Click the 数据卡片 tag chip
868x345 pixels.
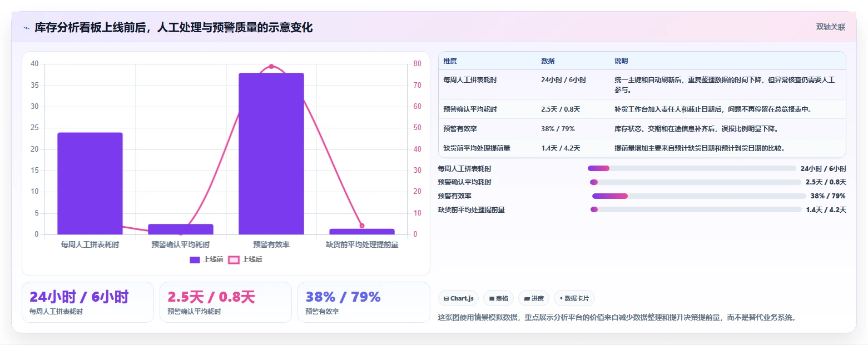tap(574, 298)
